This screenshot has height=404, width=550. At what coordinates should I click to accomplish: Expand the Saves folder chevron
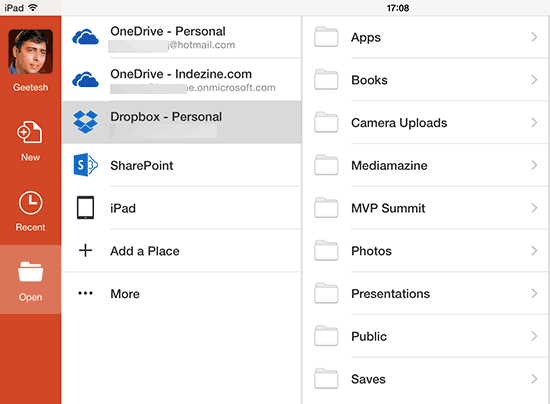click(534, 379)
